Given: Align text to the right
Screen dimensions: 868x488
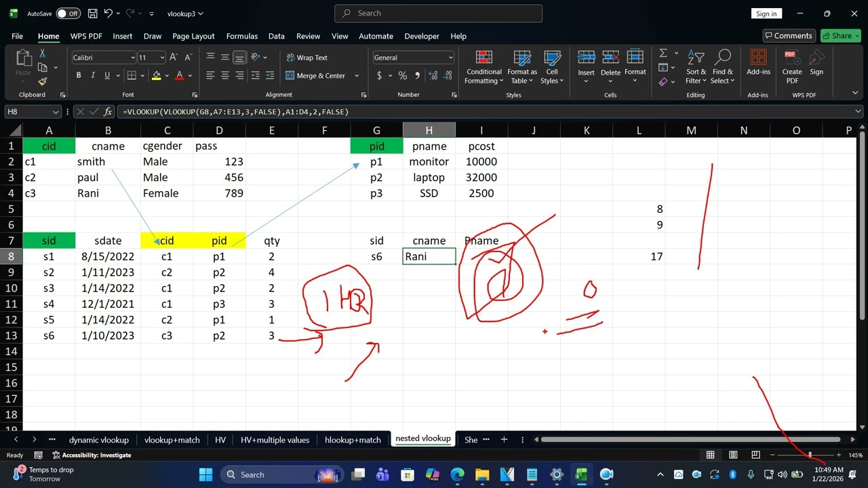Looking at the screenshot, I should coord(239,76).
